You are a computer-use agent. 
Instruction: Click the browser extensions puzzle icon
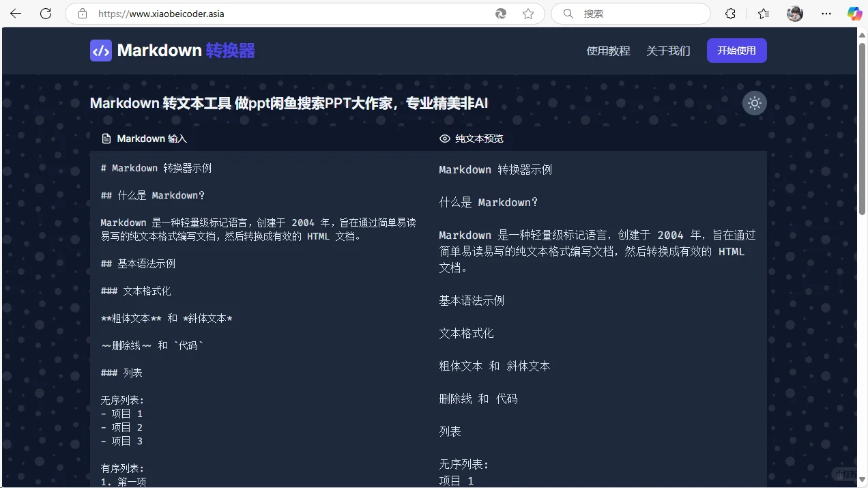click(x=730, y=13)
